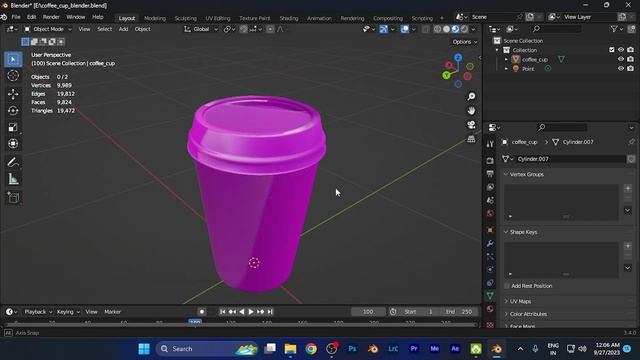The image size is (640, 360).
Task: Open Chrome from the taskbar
Action: pos(311,349)
